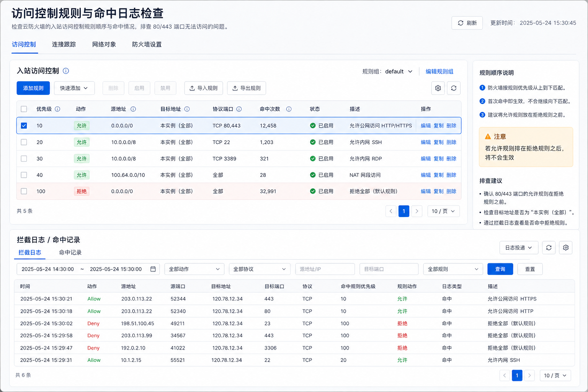Click hit count 32,991 cell
The width and height of the screenshot is (588, 392).
click(268, 191)
